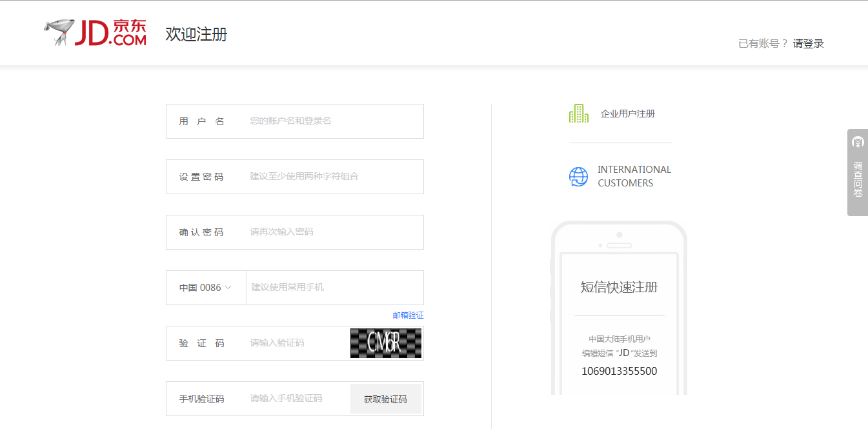Click the survey sidebar icon
This screenshot has height=429, width=868.
click(858, 143)
